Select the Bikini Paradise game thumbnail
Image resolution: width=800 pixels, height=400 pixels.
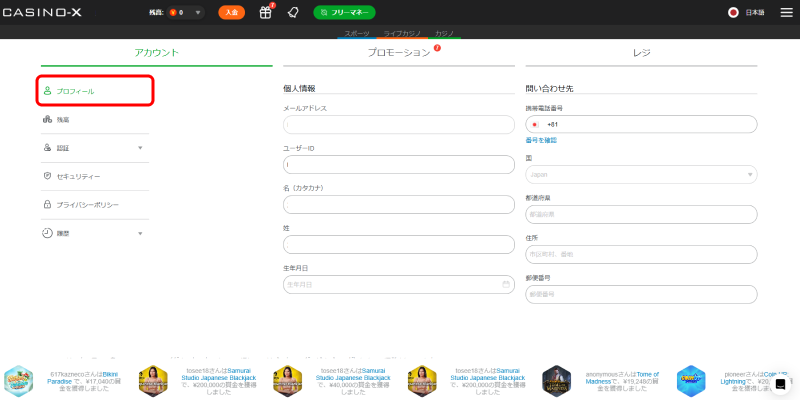pos(18,381)
